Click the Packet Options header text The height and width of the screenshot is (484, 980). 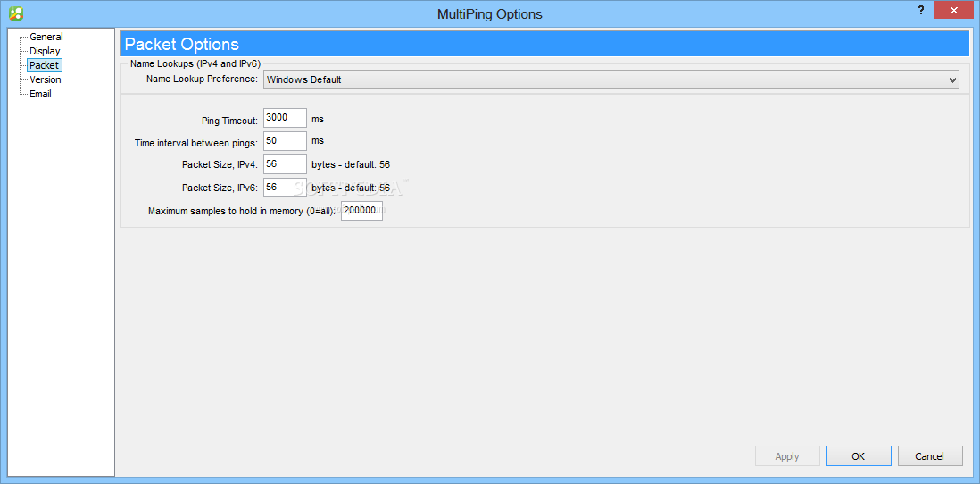click(x=182, y=45)
